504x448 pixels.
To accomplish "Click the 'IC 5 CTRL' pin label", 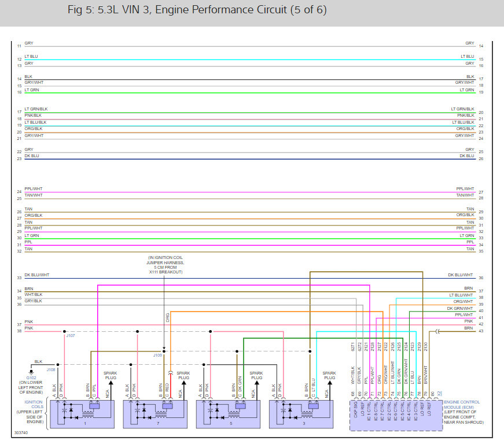I will (x=402, y=411).
